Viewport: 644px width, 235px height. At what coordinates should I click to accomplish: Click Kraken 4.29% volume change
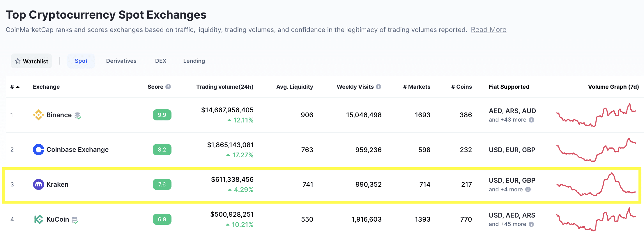coord(240,190)
